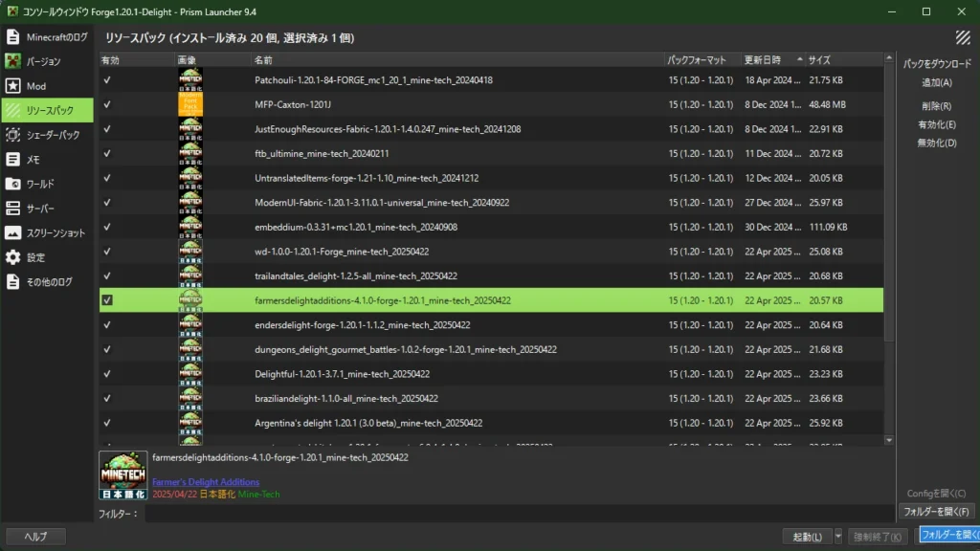Toggle the Patchouli pack enabled checkbox

(107, 80)
